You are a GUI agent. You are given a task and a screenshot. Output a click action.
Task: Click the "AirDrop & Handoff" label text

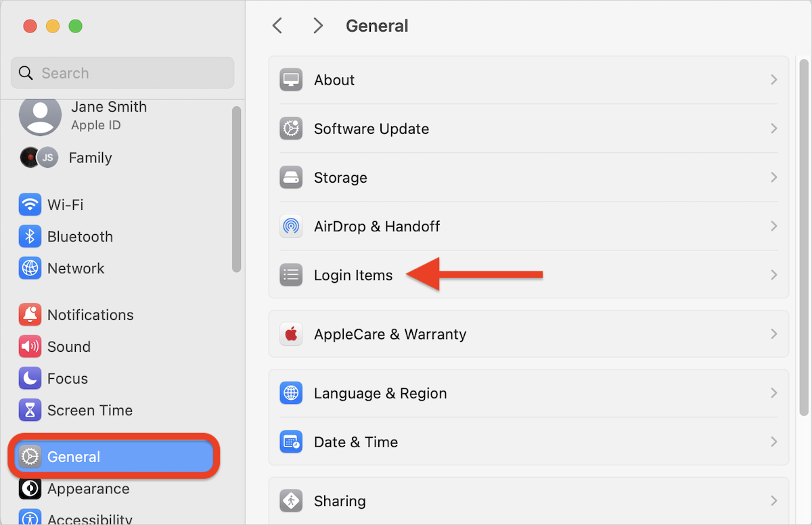377,226
